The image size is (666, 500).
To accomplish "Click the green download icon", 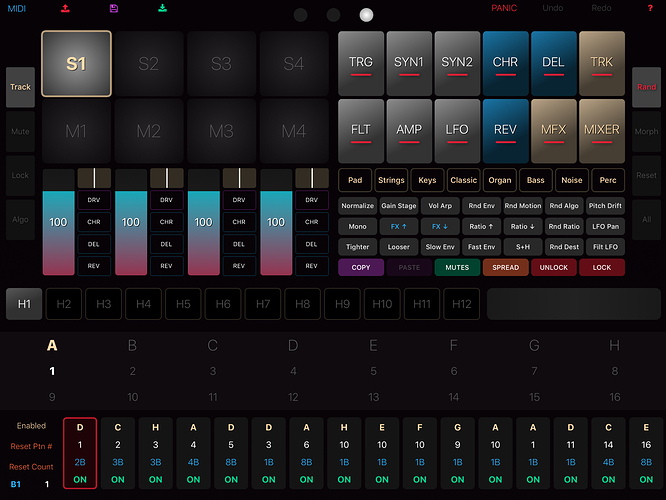I will pyautogui.click(x=163, y=8).
